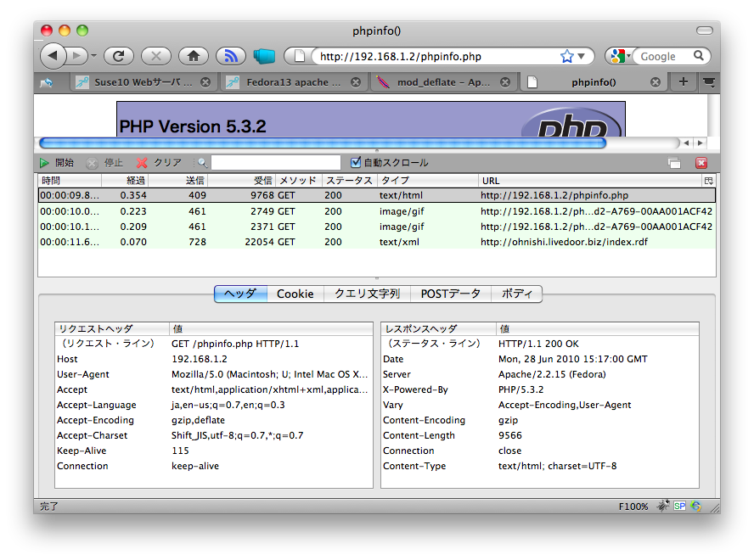The height and width of the screenshot is (560, 754).
Task: Toggle the 自動スクロール auto-scroll checkbox
Action: pos(357,162)
